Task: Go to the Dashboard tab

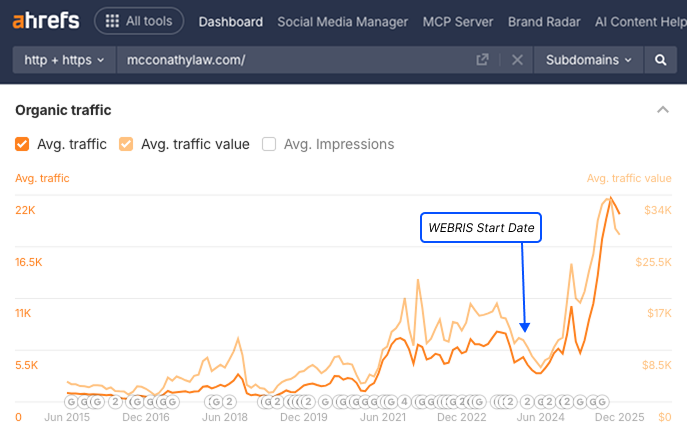Action: click(x=231, y=21)
